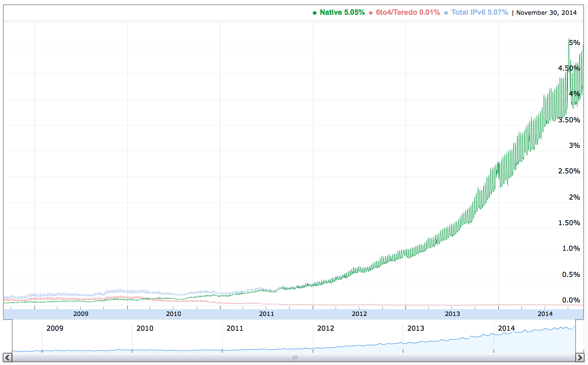Viewport: 588px width, 365px height.
Task: Click the scroll right arrow button
Action: 580,357
